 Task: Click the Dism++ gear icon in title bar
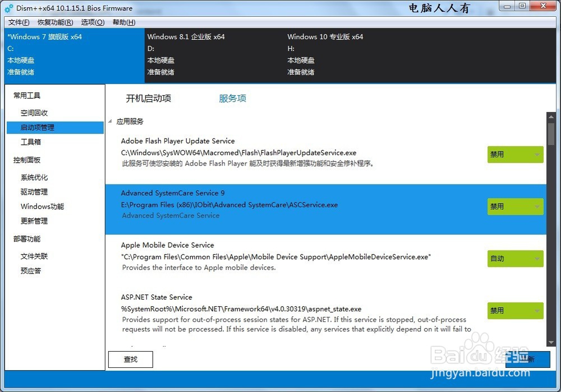coord(10,8)
